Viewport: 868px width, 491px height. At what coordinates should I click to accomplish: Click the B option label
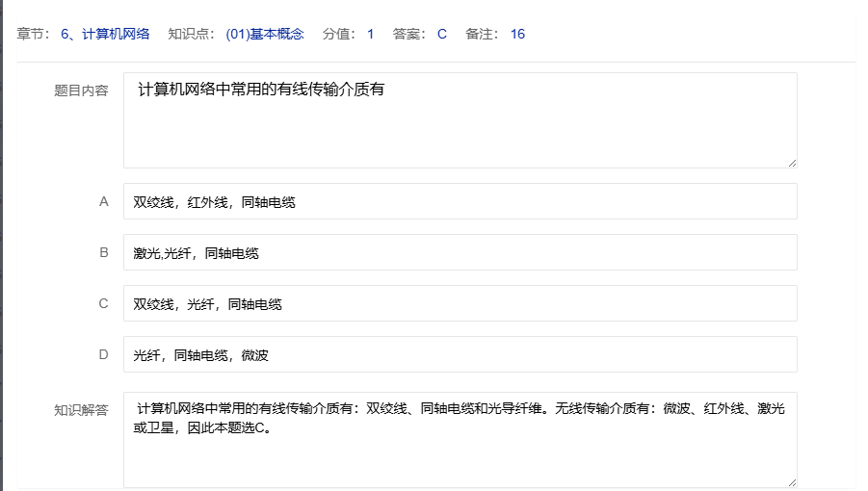(x=104, y=253)
